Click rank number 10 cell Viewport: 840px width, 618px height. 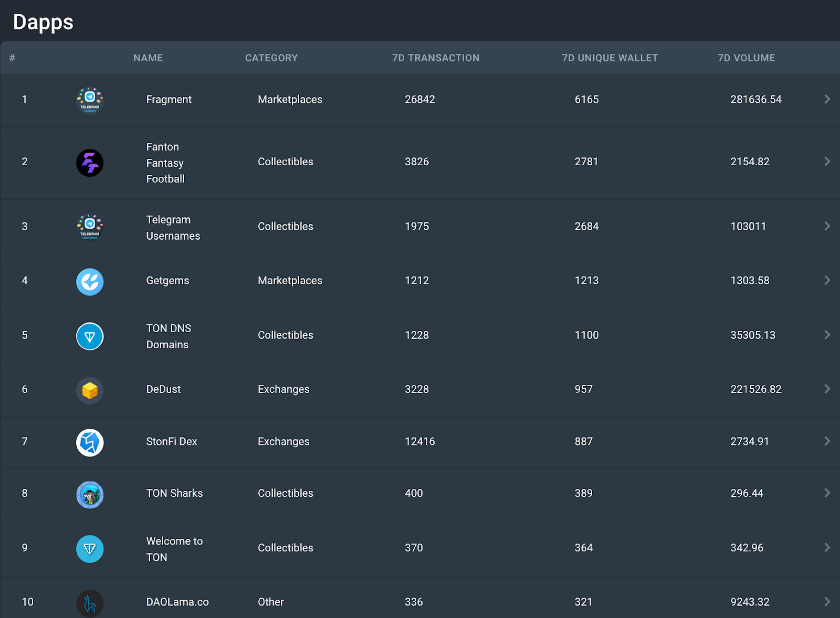pos(27,602)
